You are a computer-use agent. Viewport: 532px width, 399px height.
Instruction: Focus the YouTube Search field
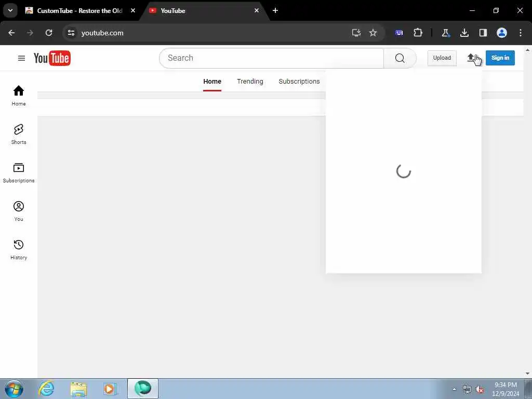tap(271, 58)
